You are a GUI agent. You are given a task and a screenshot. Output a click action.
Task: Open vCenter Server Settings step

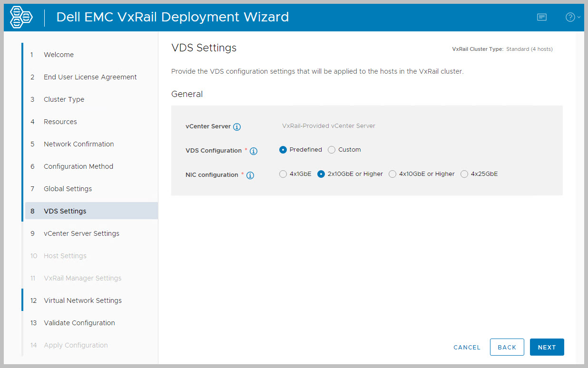pos(81,233)
